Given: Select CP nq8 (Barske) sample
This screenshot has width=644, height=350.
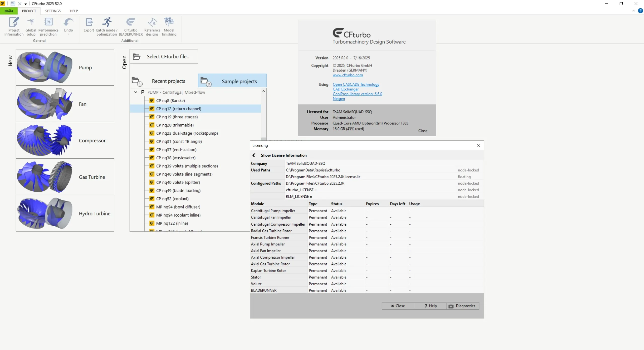Looking at the screenshot, I should tap(170, 100).
